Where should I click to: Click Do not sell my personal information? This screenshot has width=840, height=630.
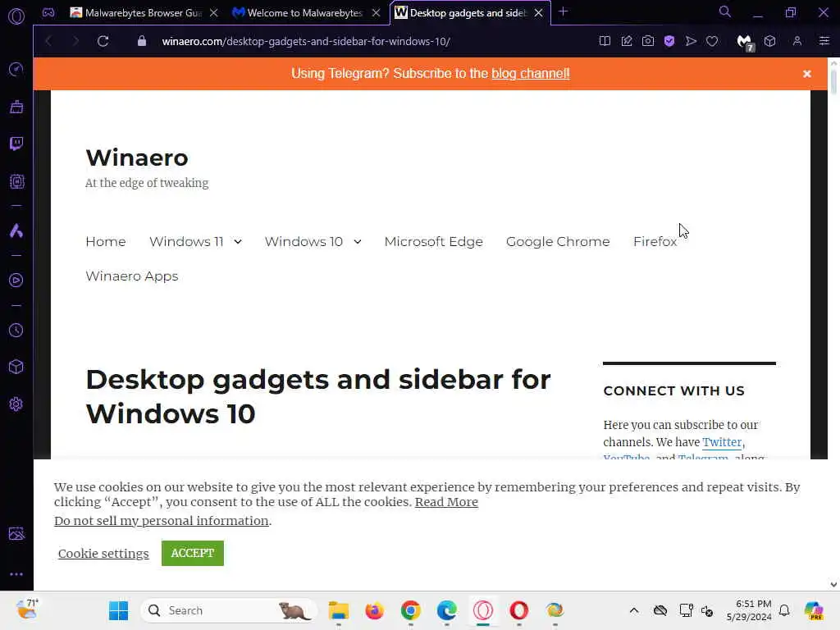tap(162, 521)
